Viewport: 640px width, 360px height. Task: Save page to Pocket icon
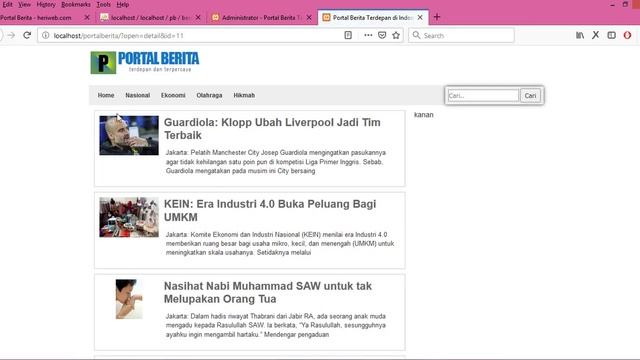[x=382, y=36]
